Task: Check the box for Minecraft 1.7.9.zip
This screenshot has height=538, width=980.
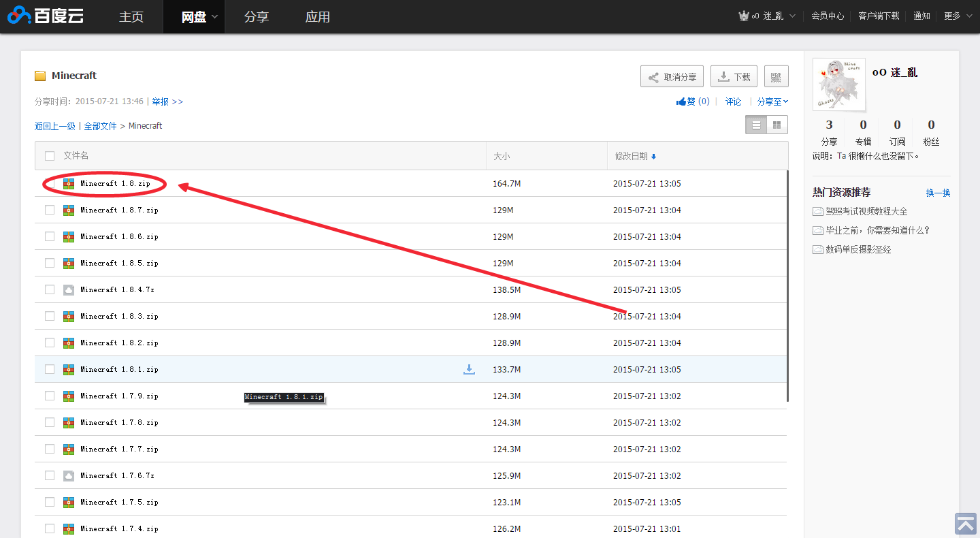Action: click(x=50, y=396)
